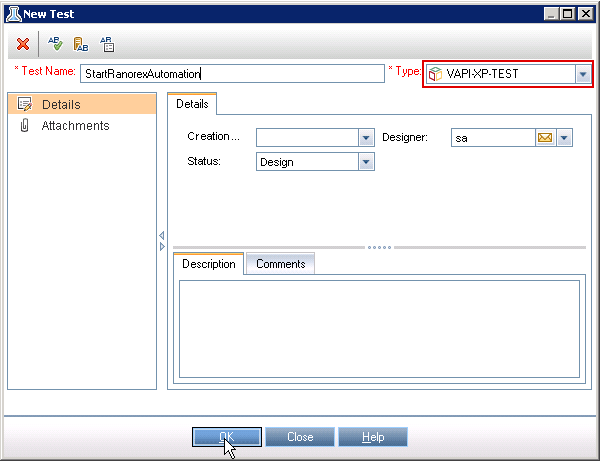Close the New Test window
Viewport: 601px width, 461px height.
point(586,14)
